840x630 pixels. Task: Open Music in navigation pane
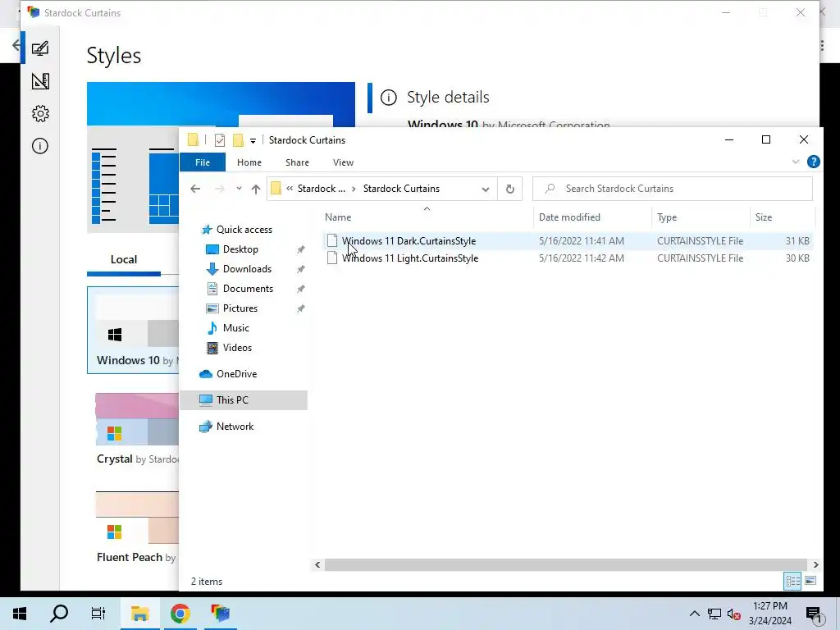coord(235,328)
